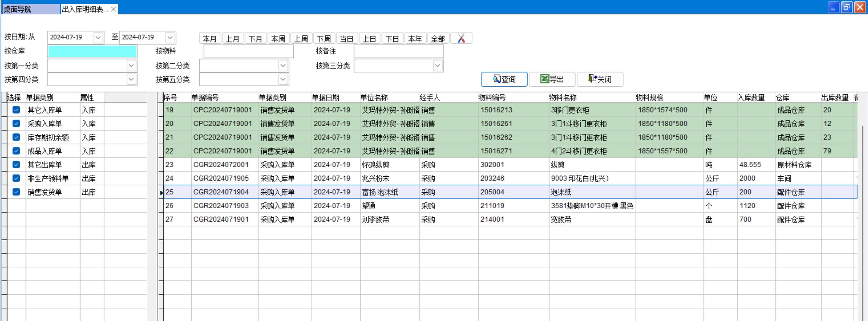
Task: Minimize the application window
Action: point(833,7)
